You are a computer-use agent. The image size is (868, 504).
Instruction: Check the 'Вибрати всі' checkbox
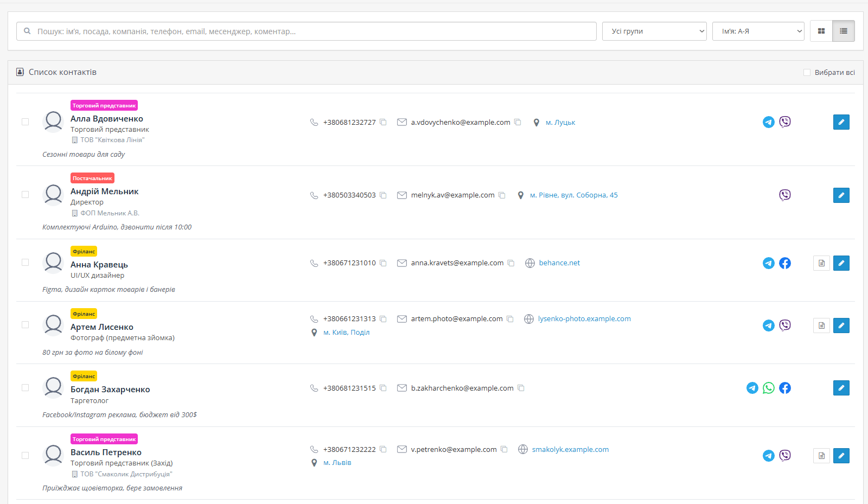807,72
